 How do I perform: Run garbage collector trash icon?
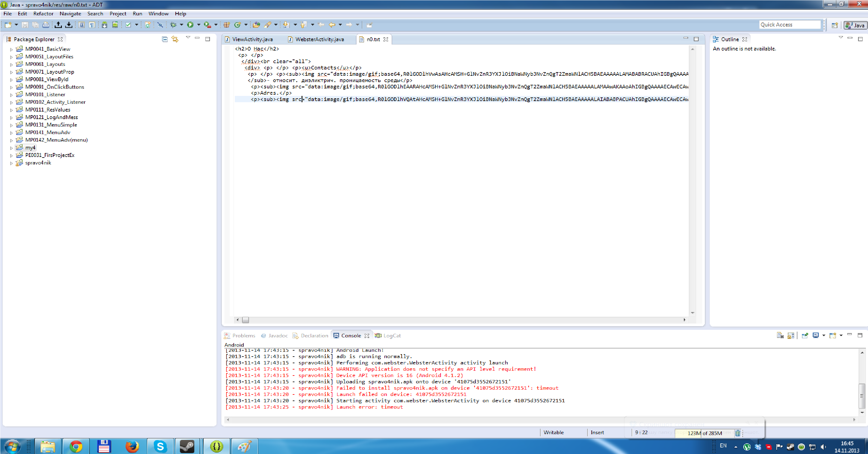738,433
